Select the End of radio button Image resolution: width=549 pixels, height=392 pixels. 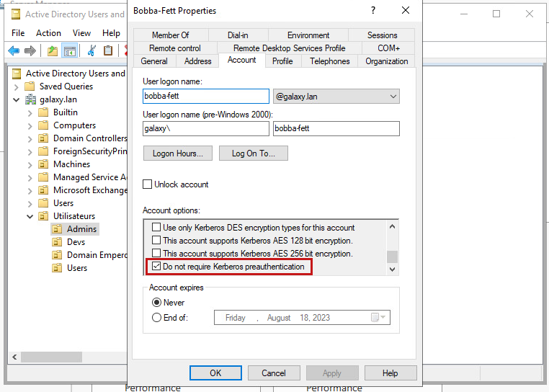tap(156, 318)
